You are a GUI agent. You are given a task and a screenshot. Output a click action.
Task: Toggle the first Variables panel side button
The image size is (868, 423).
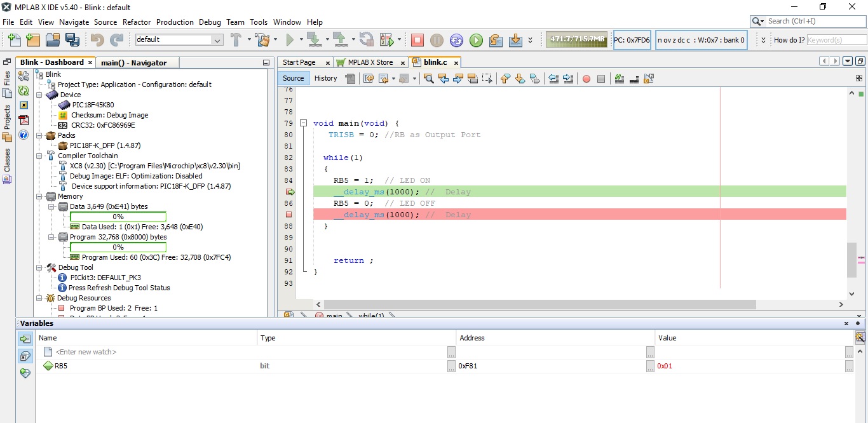coord(25,339)
